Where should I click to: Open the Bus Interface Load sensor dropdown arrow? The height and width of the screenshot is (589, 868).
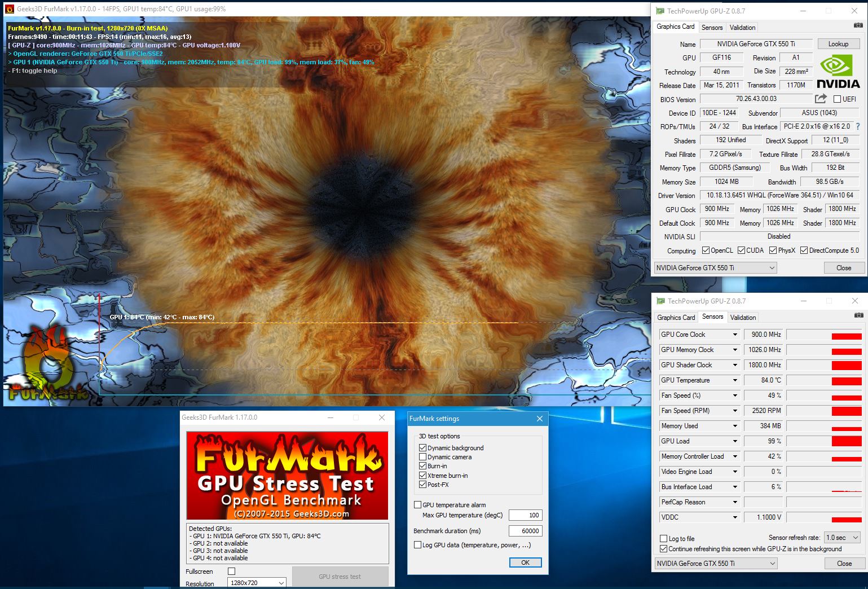point(735,487)
